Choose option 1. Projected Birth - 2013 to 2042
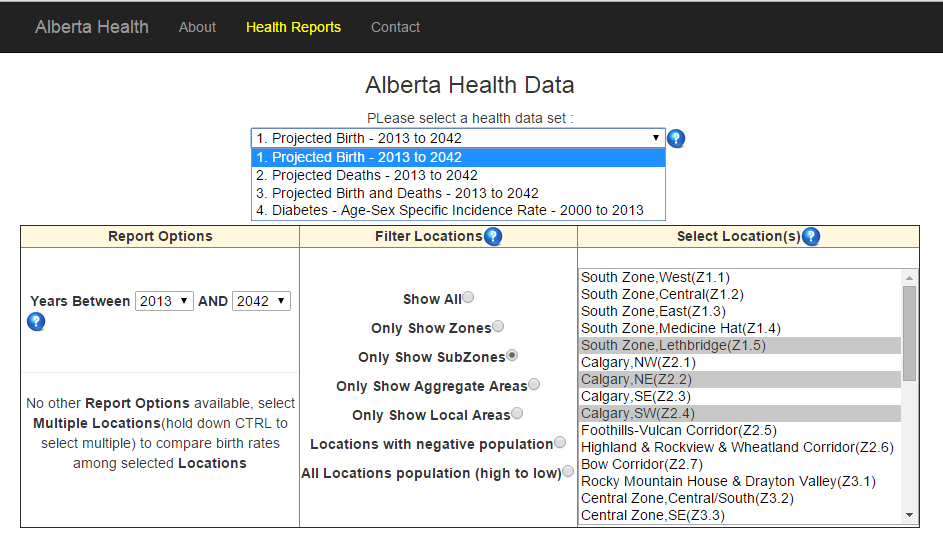The width and height of the screenshot is (943, 540). [458, 158]
